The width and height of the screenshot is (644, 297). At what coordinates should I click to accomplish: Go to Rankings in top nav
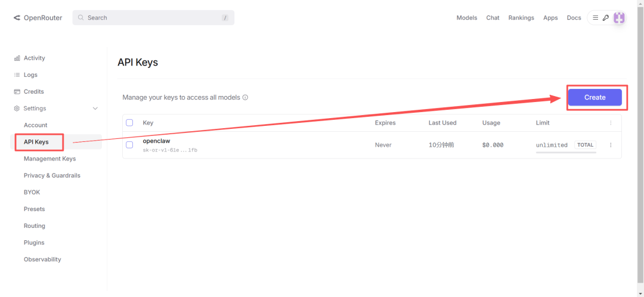pyautogui.click(x=521, y=18)
